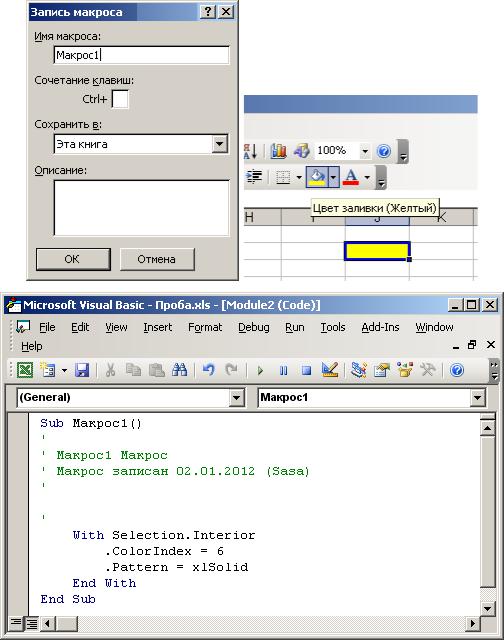Open the Edit menu
The image size is (504, 640).
point(80,327)
